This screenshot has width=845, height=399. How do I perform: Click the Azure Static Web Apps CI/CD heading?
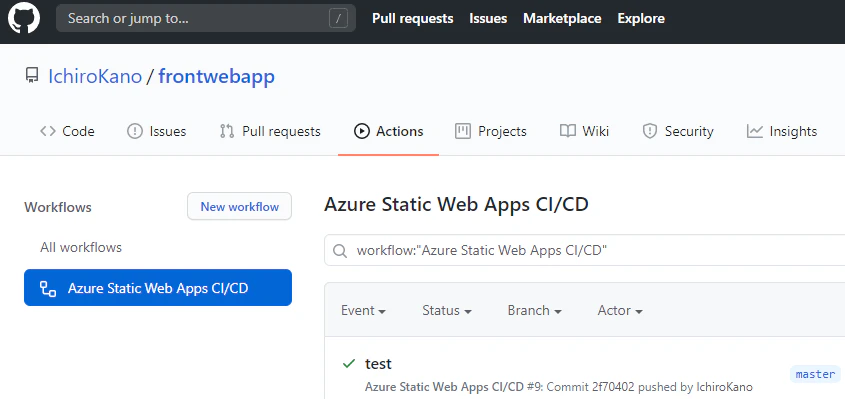pos(456,205)
